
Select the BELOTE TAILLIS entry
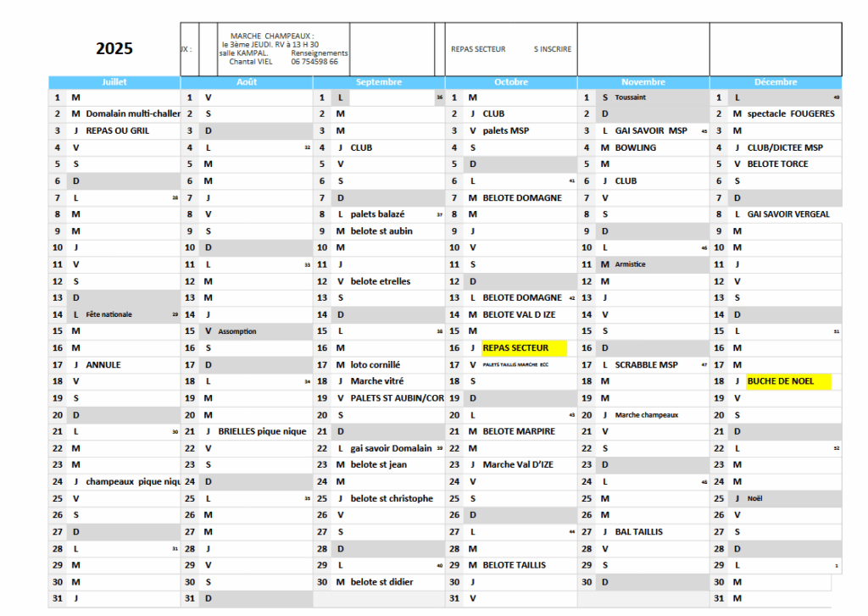(x=515, y=565)
